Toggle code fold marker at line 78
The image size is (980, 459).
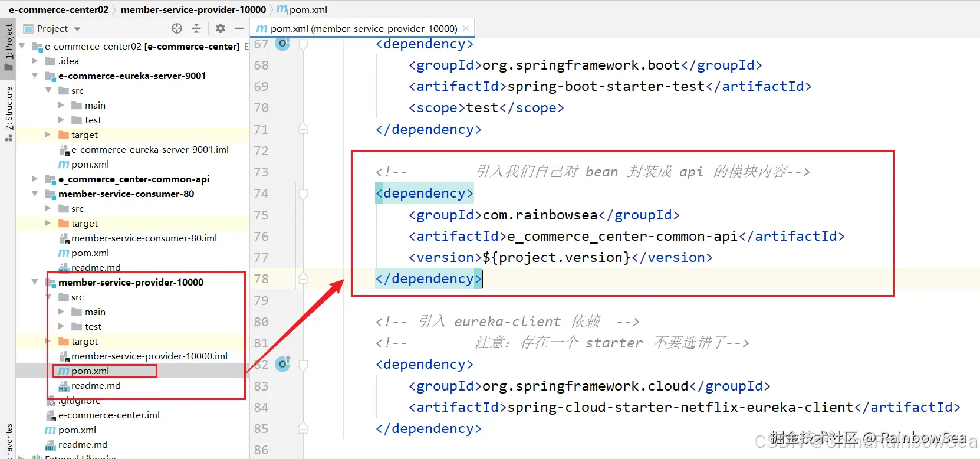coord(303,278)
